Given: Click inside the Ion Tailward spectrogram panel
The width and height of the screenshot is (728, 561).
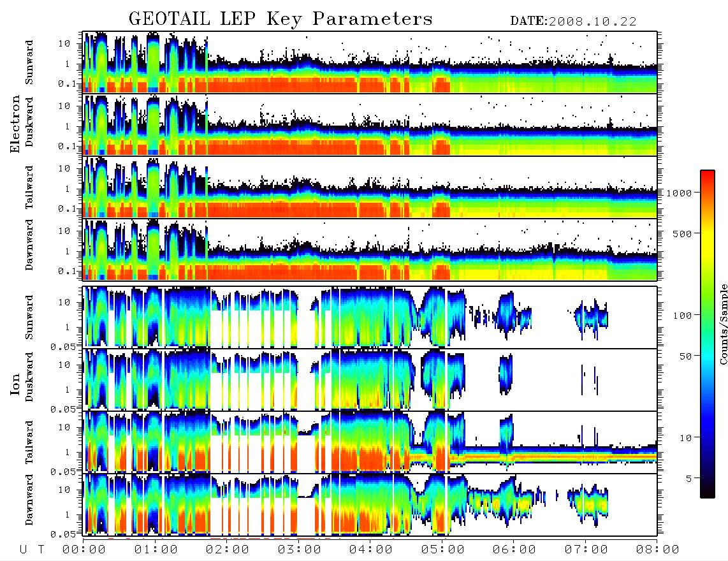Looking at the screenshot, I should pyautogui.click(x=370, y=442).
